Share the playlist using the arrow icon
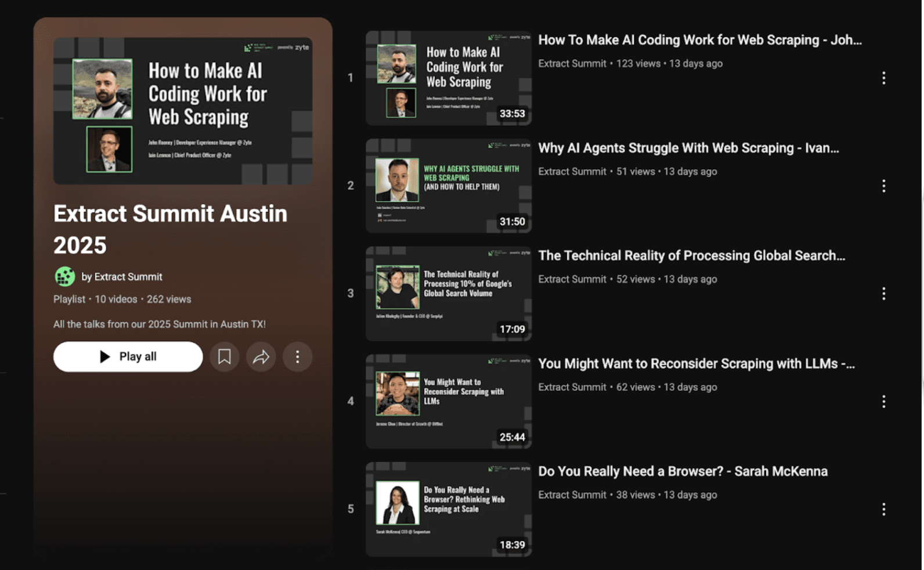924x570 pixels. 261,356
